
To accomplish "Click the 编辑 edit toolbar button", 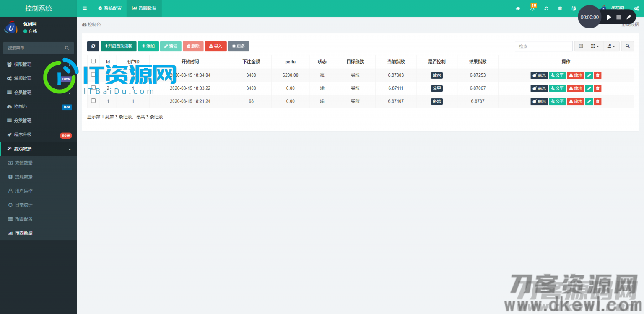I will coord(171,46).
